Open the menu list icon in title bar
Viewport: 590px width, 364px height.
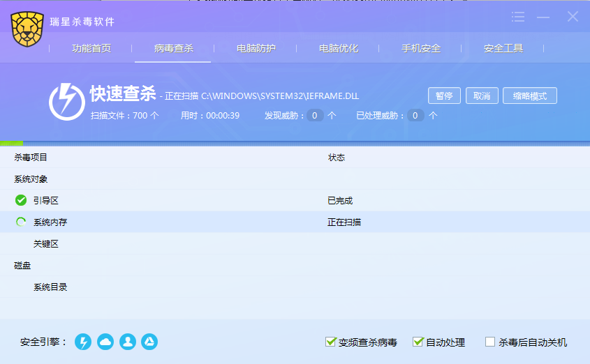coord(518,17)
